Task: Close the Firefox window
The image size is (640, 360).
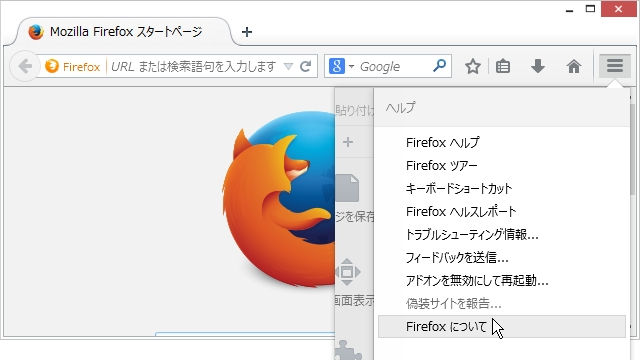Action: [618, 9]
